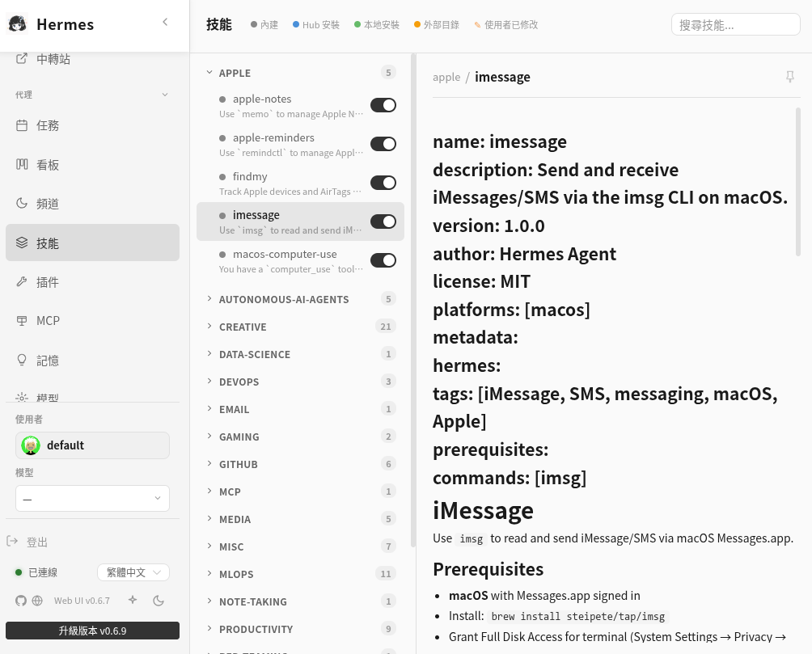The image size is (812, 654).
Task: Click 升級版本 v0.6.9 upgrade button
Action: [x=92, y=631]
